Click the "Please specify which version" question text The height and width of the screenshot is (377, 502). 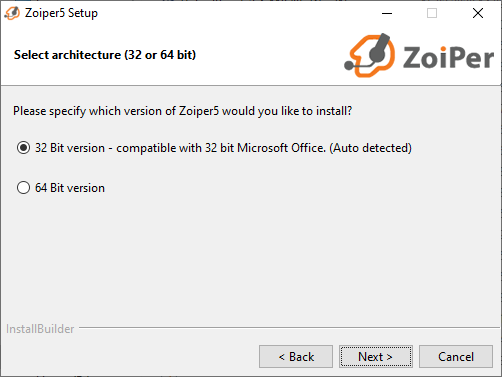click(182, 111)
